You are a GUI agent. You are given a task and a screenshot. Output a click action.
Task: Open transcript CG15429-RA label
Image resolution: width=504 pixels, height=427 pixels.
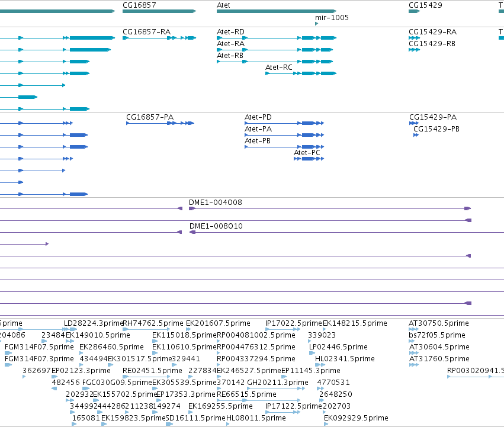(x=433, y=32)
